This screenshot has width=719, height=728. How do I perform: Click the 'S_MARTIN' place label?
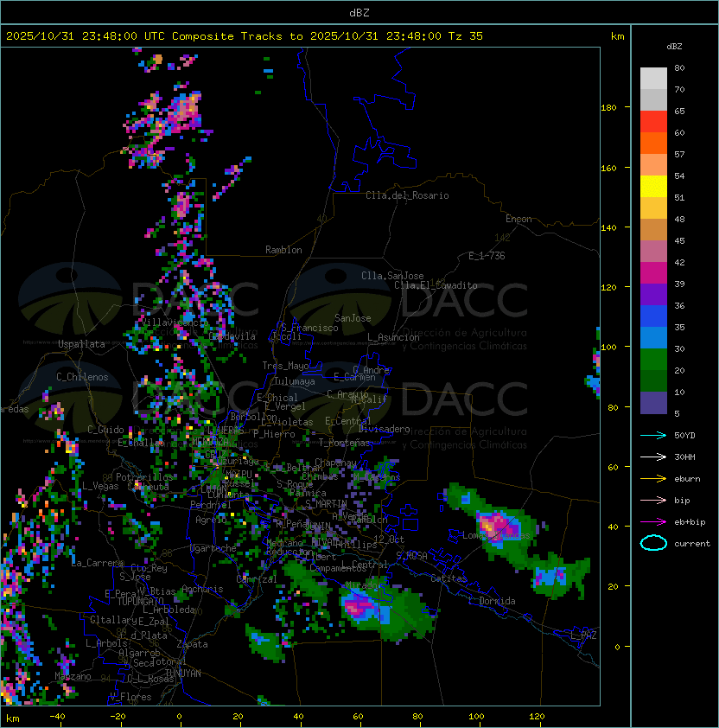(x=327, y=504)
